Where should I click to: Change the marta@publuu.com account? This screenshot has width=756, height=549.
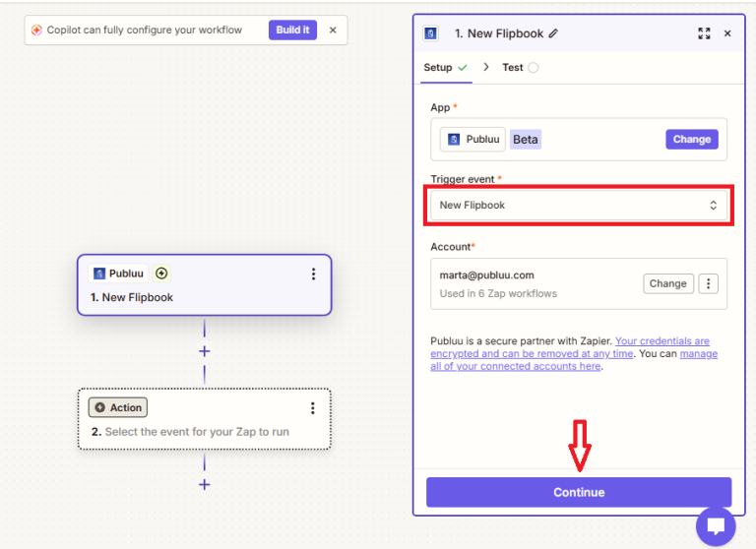click(667, 283)
